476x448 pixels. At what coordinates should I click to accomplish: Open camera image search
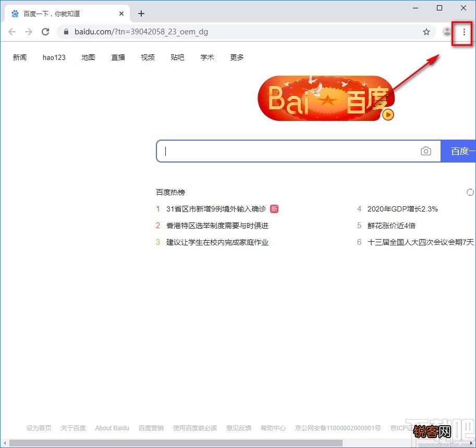[x=425, y=151]
